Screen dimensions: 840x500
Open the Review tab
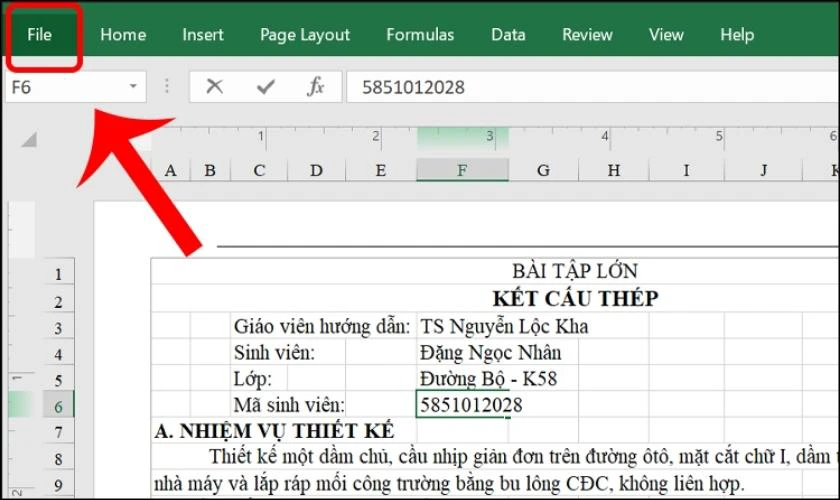pyautogui.click(x=587, y=35)
